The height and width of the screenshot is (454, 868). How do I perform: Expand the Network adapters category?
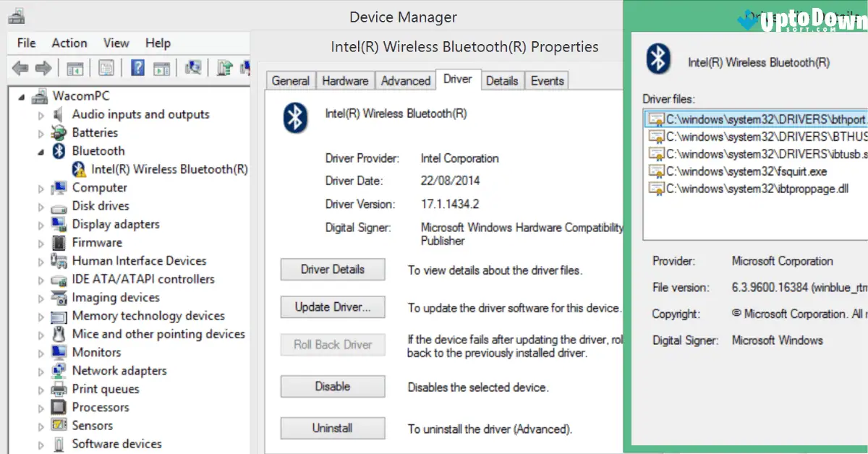point(41,370)
